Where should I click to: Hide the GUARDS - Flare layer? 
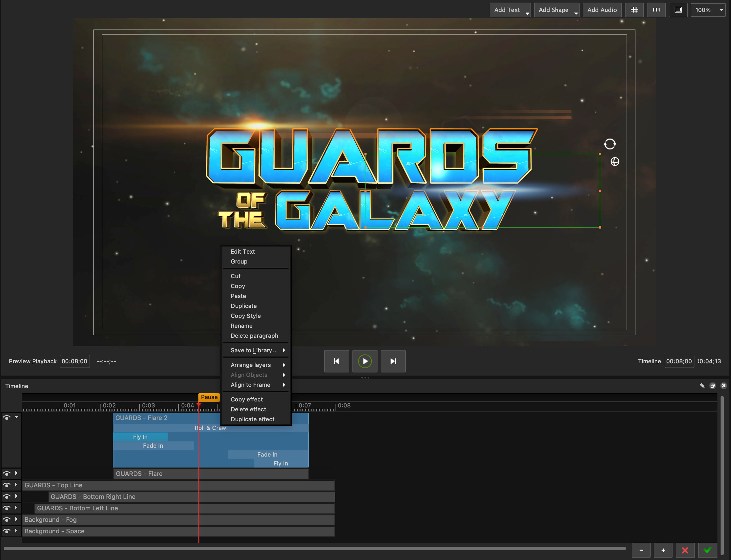pos(7,474)
